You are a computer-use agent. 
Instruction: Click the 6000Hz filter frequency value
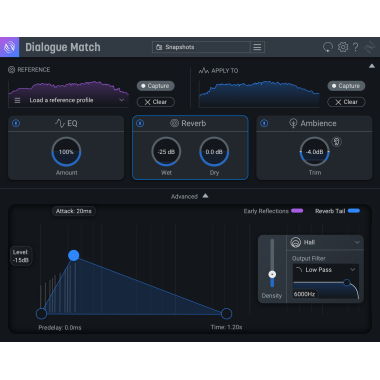[x=304, y=294]
